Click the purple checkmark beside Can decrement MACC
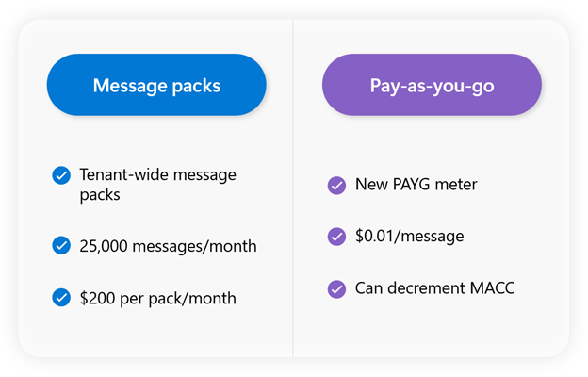The height and width of the screenshot is (377, 588). click(336, 289)
